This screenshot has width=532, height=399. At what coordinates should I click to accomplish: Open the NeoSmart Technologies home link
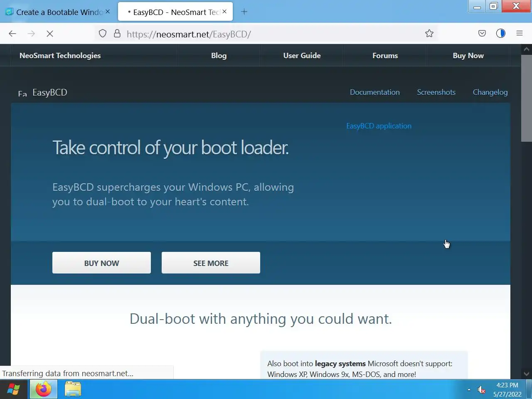tap(60, 56)
